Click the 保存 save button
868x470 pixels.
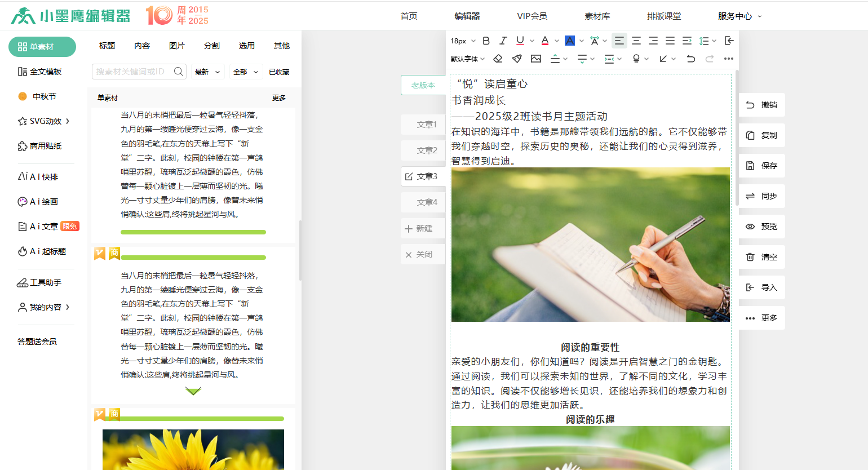point(761,166)
